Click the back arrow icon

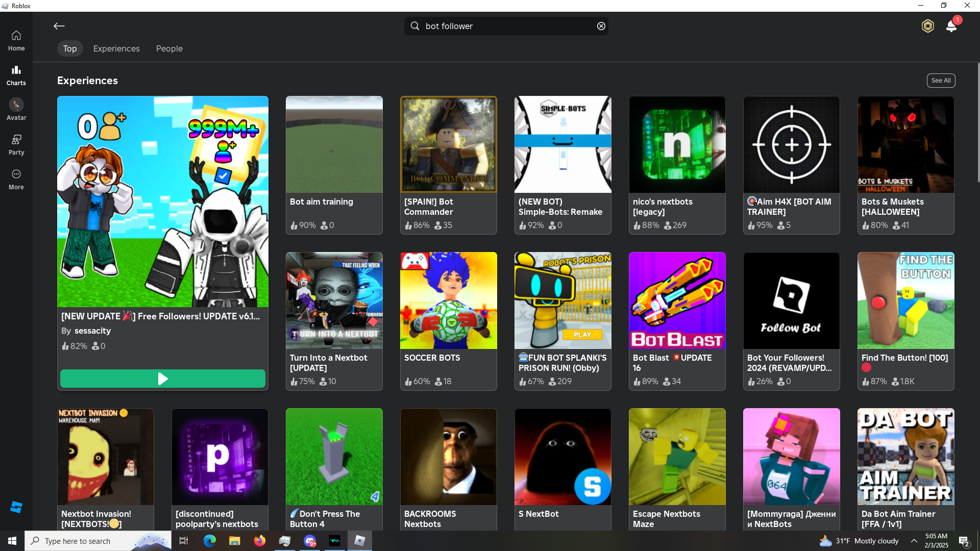[x=59, y=26]
